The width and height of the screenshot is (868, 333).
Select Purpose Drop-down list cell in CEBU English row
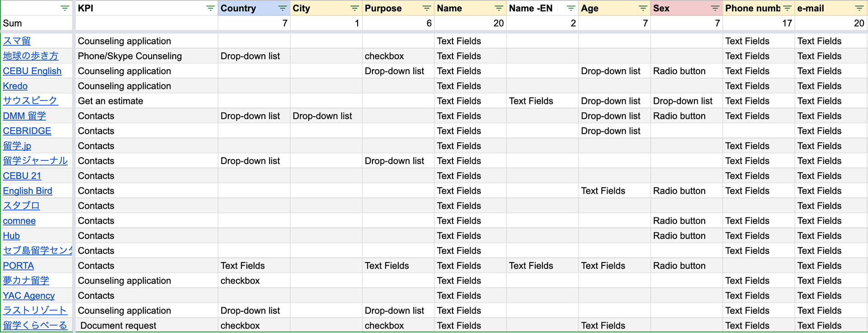398,71
